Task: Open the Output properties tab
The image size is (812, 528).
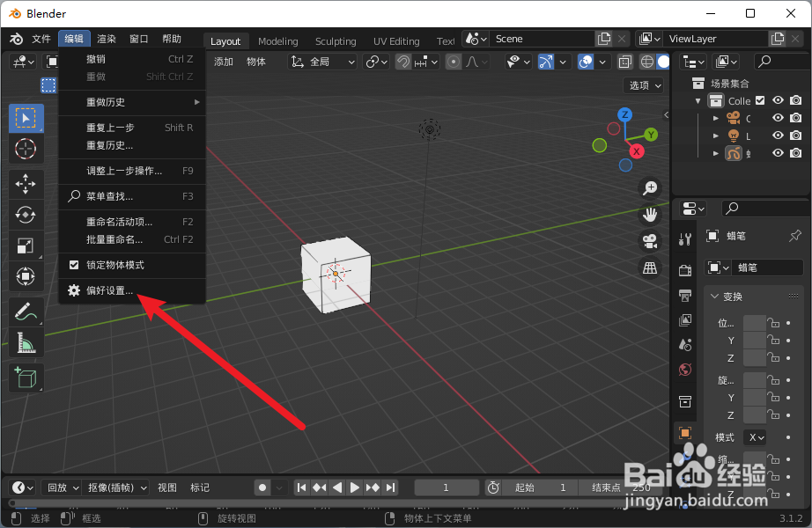Action: pyautogui.click(x=685, y=295)
